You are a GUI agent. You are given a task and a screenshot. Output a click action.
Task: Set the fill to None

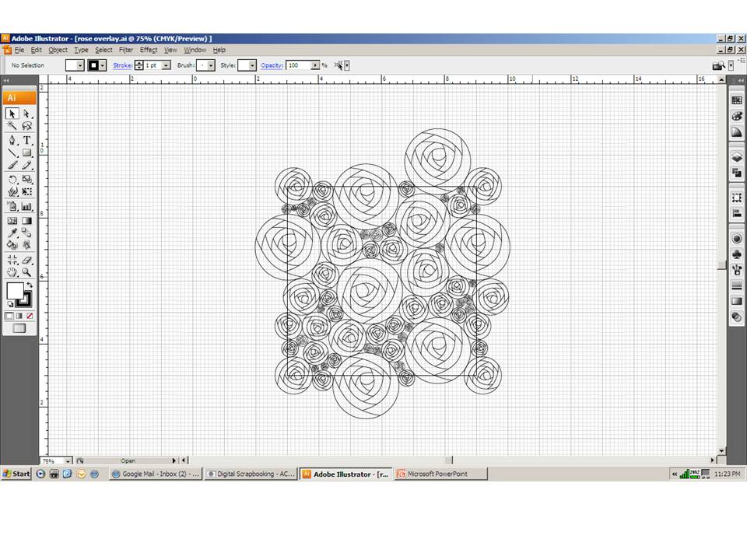click(29, 316)
